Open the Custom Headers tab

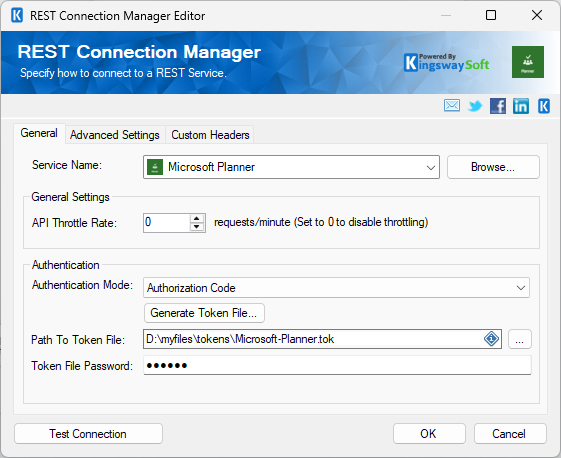click(x=210, y=135)
